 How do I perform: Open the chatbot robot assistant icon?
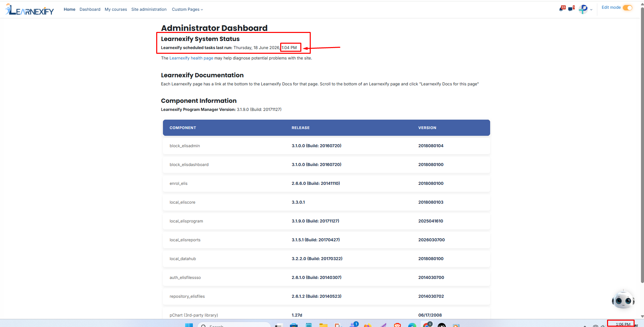623,299
